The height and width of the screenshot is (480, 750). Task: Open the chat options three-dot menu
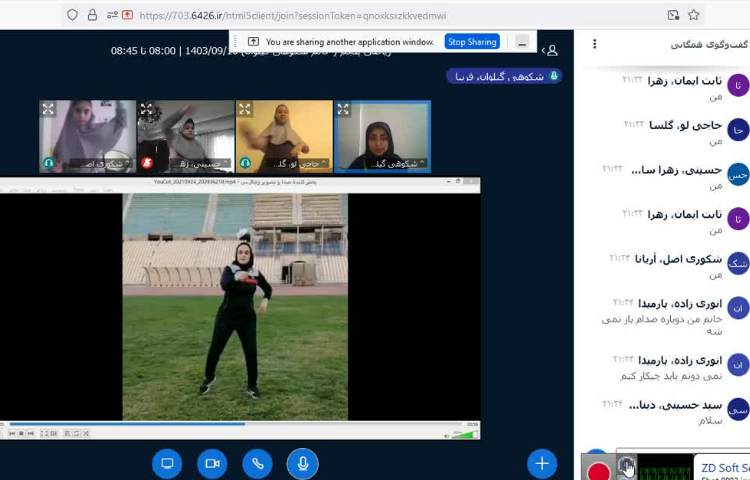595,44
